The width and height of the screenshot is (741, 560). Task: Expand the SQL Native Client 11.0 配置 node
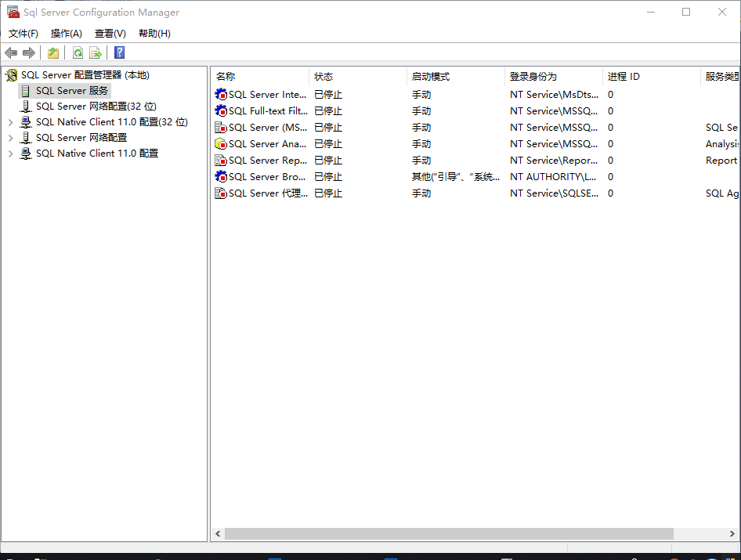pos(10,154)
